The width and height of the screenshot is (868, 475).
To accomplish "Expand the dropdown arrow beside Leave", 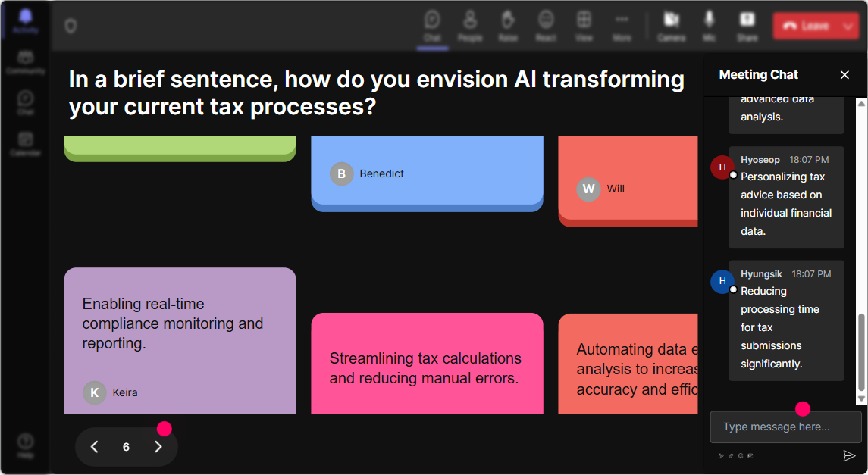I will click(850, 26).
